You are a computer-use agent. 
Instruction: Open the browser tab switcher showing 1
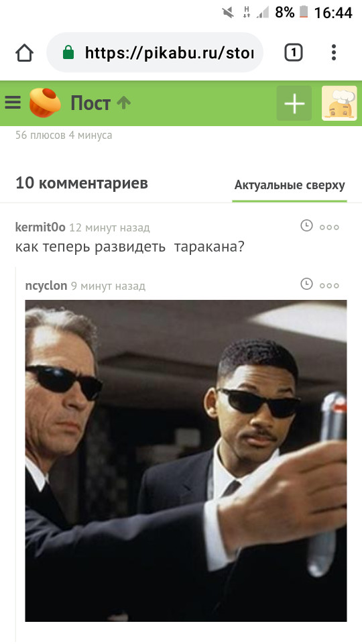[x=293, y=52]
